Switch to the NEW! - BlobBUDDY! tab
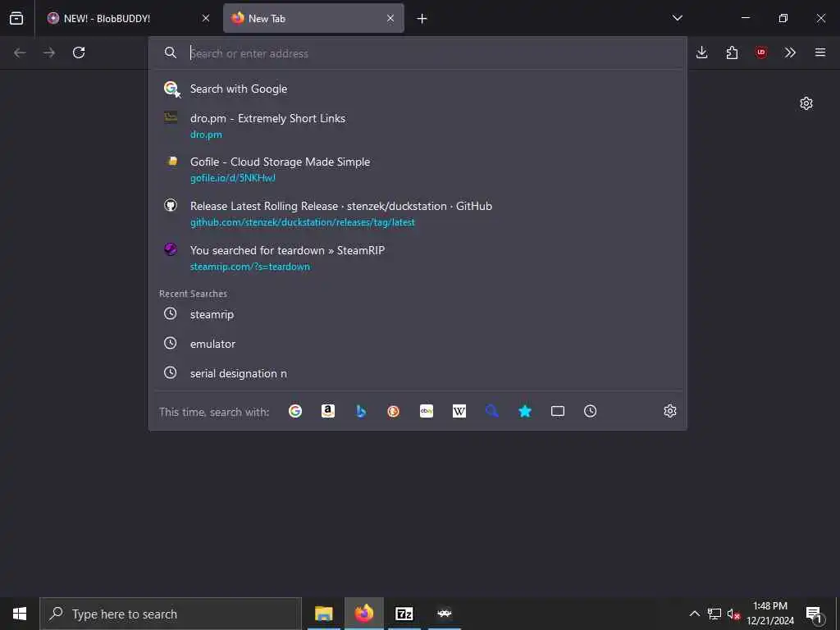The image size is (840, 630). tap(130, 18)
